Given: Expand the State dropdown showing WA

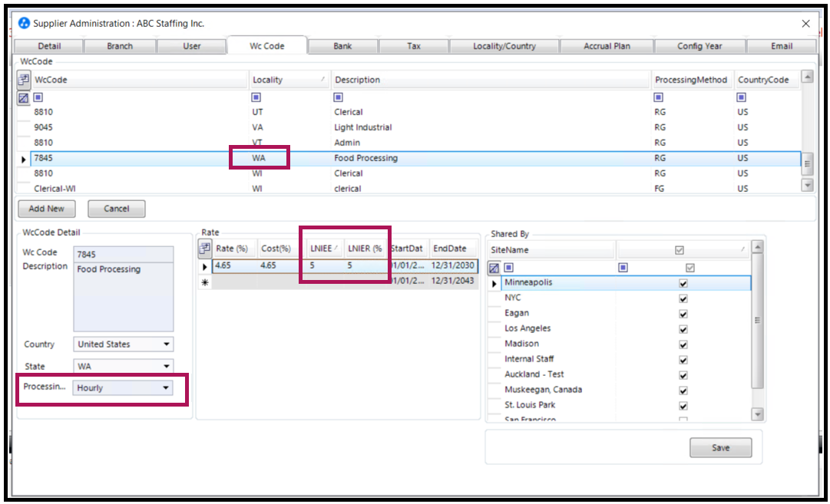Looking at the screenshot, I should 124,366.
